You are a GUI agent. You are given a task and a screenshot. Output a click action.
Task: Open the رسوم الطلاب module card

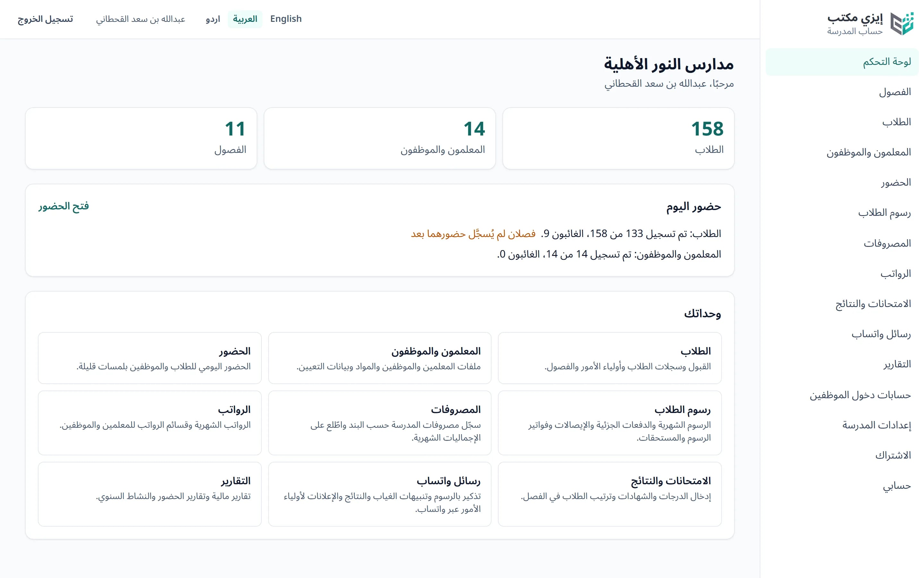[610, 423]
